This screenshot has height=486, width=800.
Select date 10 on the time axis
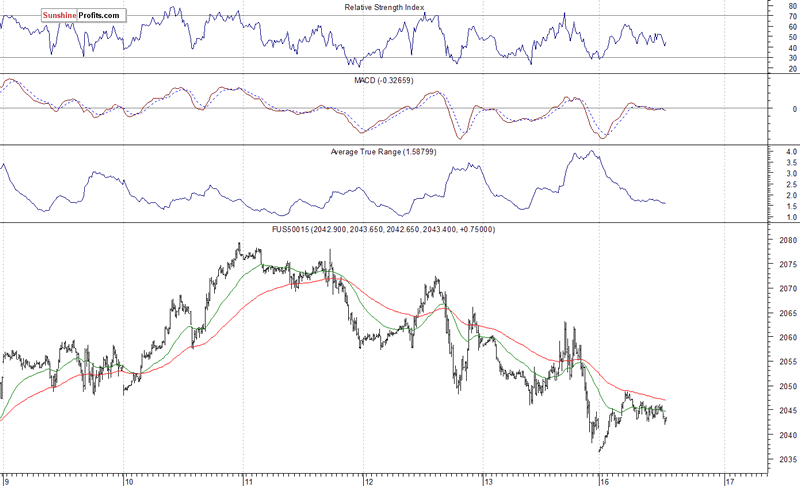(128, 480)
